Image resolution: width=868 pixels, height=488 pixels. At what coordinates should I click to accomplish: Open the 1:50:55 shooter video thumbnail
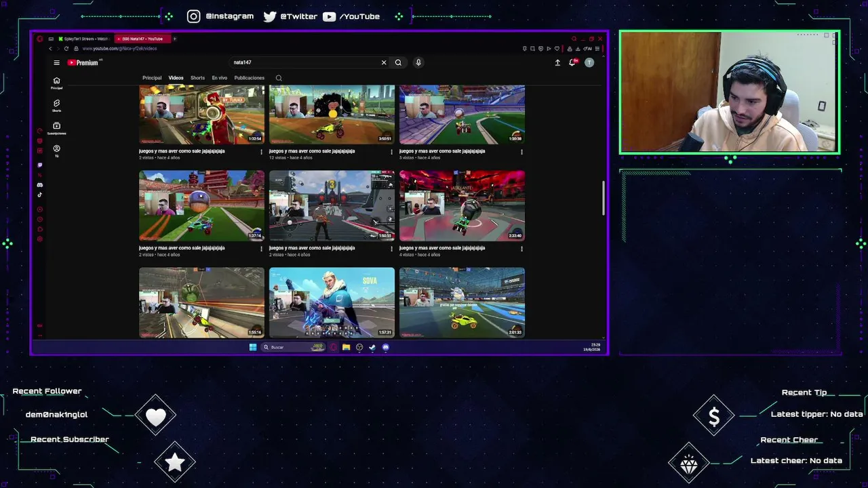coord(332,206)
